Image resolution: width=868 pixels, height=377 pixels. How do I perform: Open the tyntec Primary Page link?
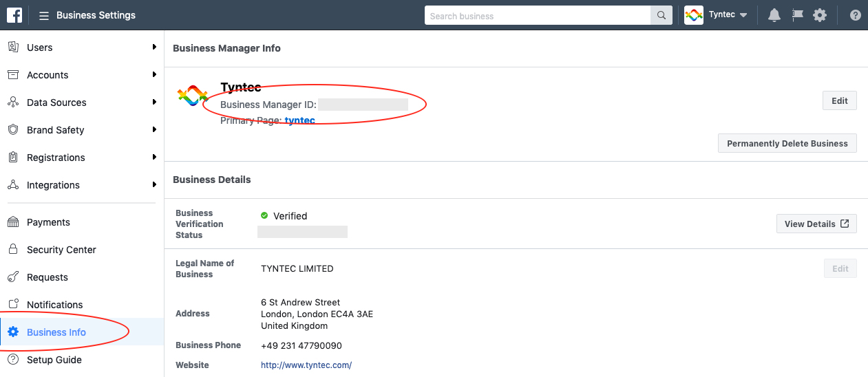coord(300,120)
